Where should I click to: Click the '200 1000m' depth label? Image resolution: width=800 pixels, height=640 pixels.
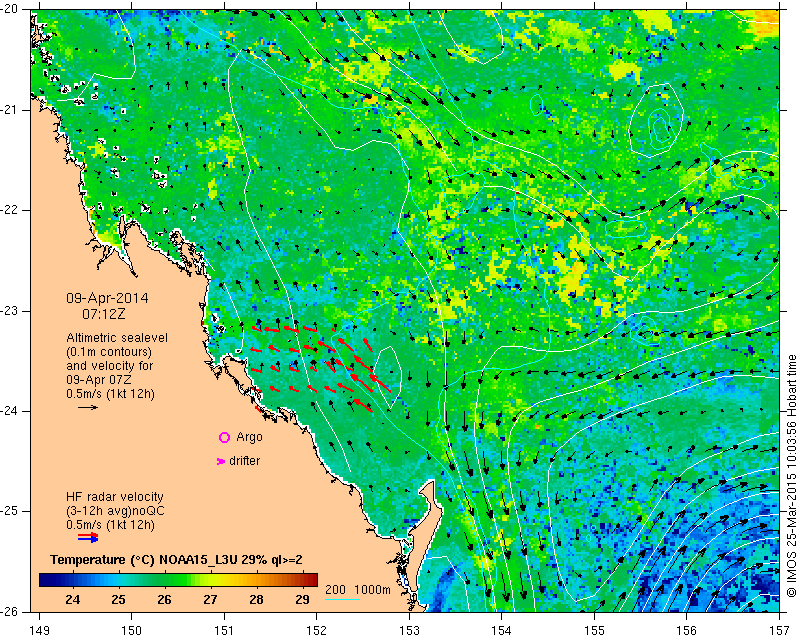click(358, 590)
